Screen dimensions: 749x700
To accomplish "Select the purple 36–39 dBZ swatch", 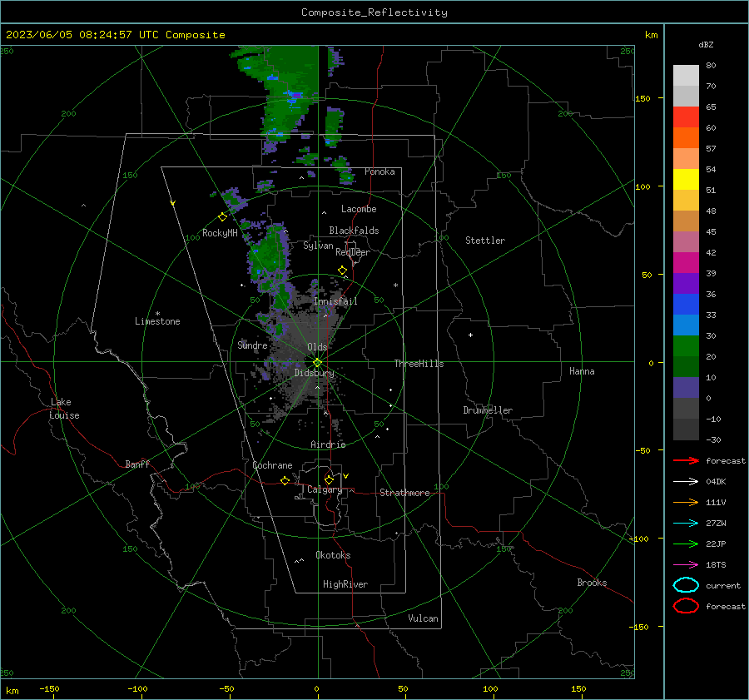I will [686, 284].
